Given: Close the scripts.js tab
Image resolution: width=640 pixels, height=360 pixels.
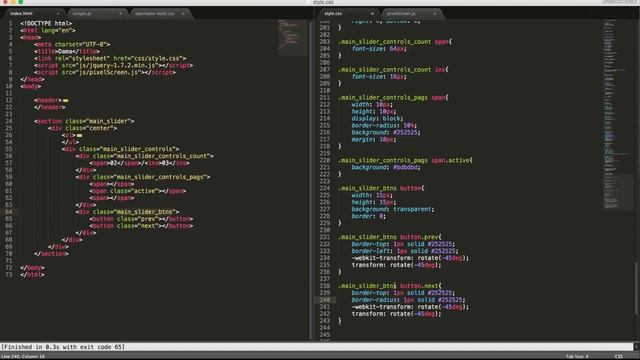Looking at the screenshot, I should point(120,14).
